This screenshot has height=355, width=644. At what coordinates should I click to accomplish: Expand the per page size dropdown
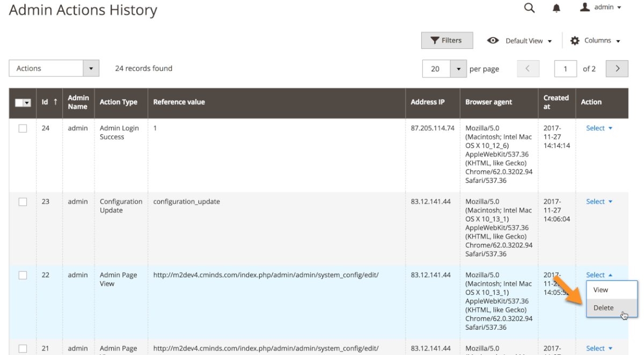coord(458,69)
